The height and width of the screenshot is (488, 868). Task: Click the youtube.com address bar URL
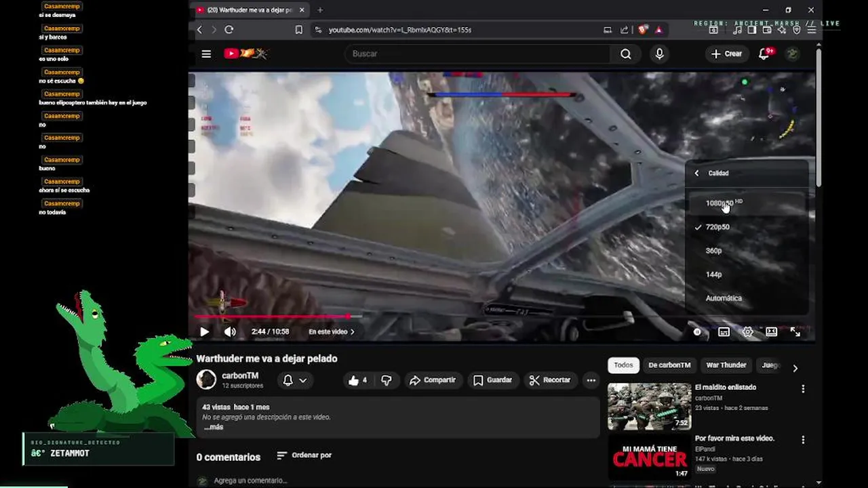[x=400, y=30]
